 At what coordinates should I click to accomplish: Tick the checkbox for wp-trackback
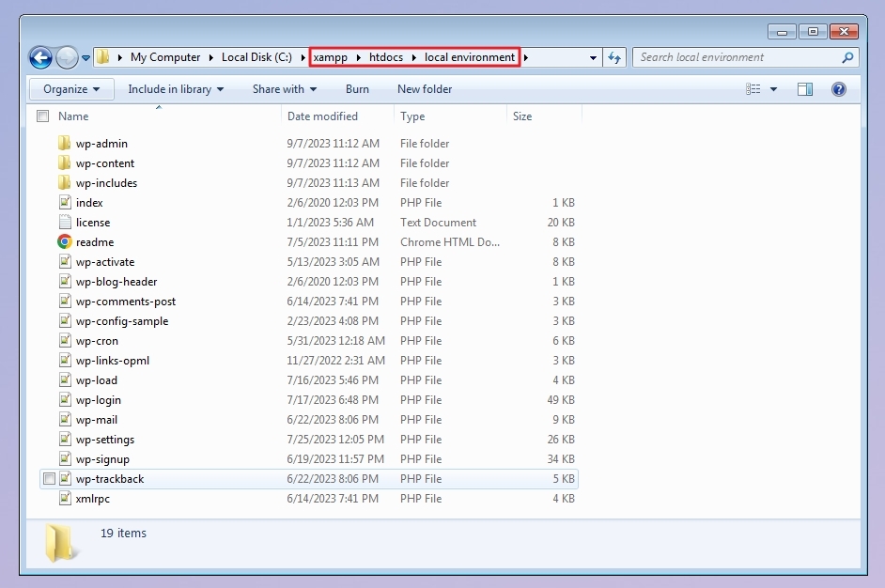click(49, 479)
